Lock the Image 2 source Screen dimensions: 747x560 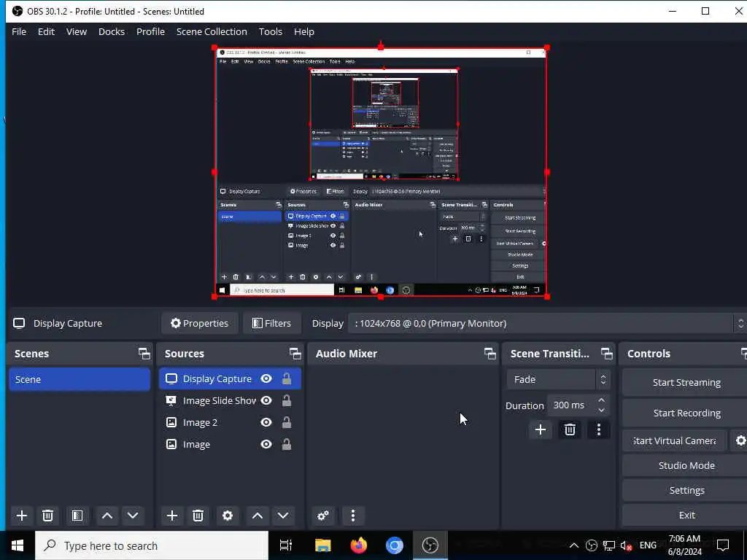[286, 422]
